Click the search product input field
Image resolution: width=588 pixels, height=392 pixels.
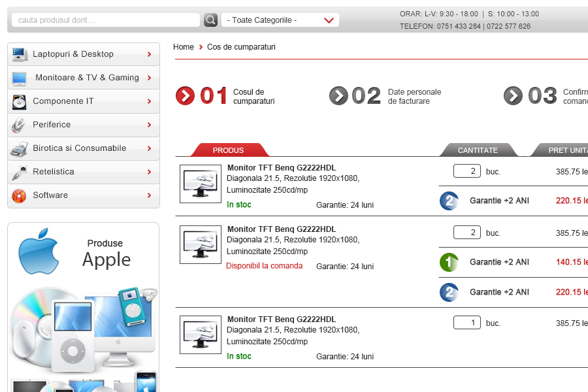[106, 20]
